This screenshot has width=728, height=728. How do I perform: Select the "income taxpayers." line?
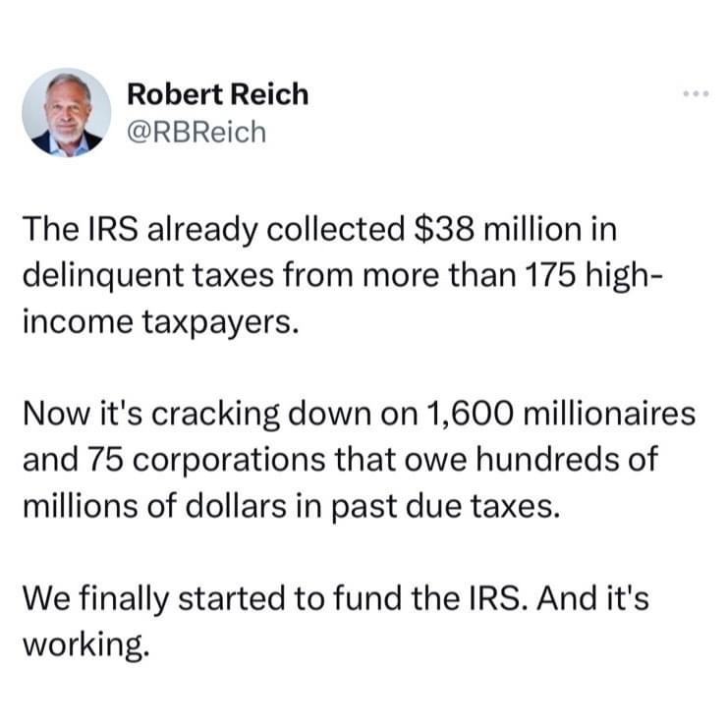point(160,323)
